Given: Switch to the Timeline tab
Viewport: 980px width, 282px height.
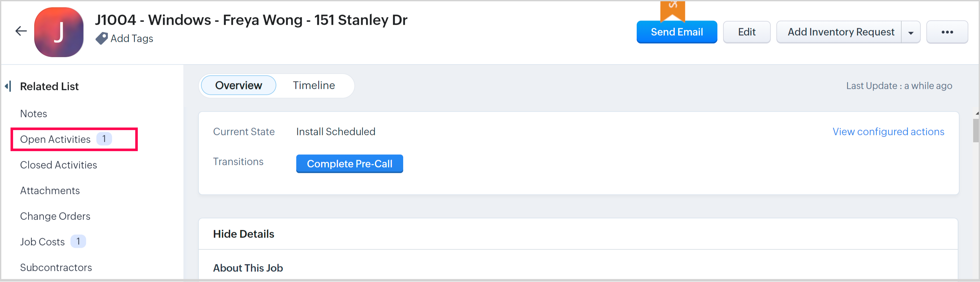Looking at the screenshot, I should click(x=313, y=85).
